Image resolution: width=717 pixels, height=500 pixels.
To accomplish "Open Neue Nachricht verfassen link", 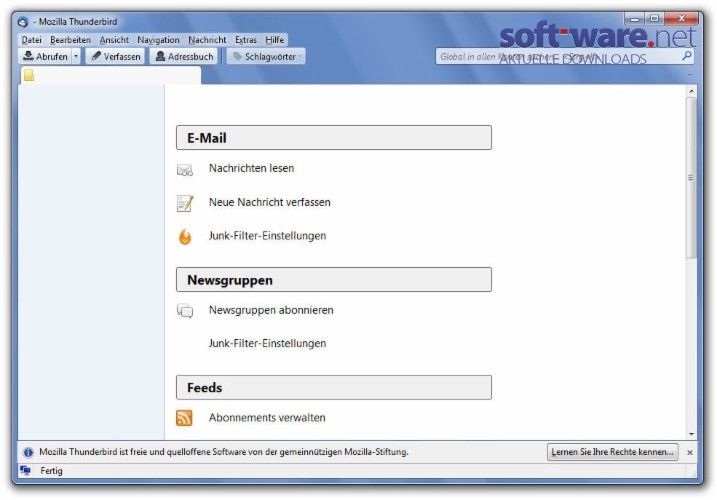I will pyautogui.click(x=270, y=202).
